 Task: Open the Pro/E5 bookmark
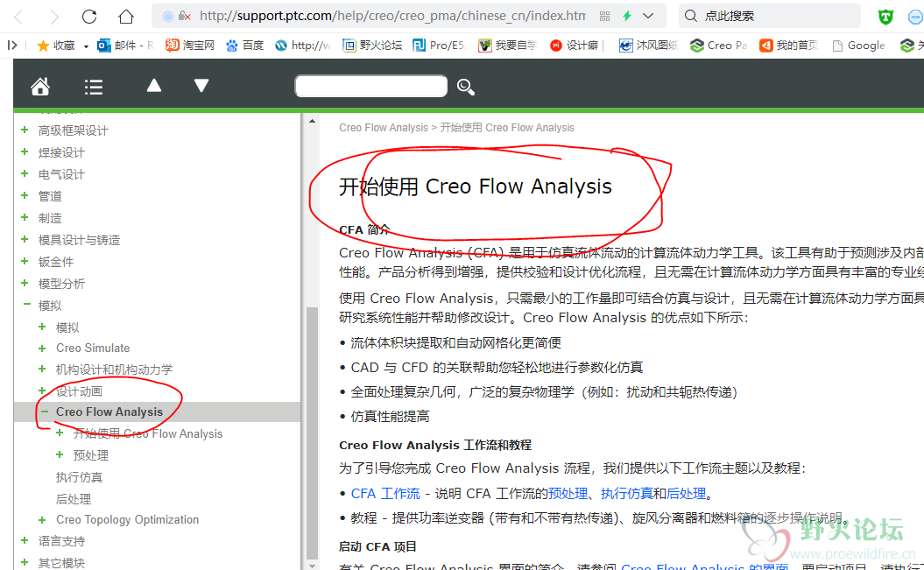tap(440, 46)
